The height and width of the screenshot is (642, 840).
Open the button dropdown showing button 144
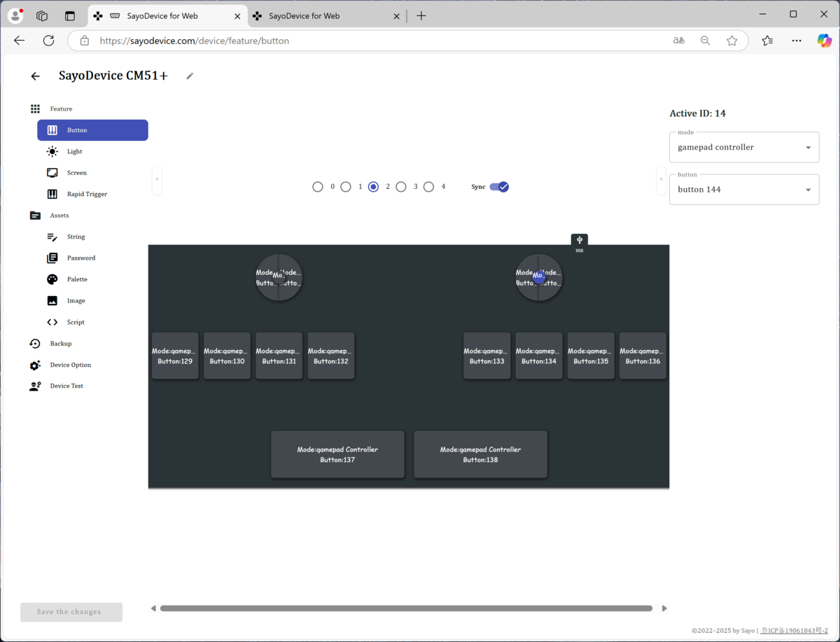coord(744,189)
